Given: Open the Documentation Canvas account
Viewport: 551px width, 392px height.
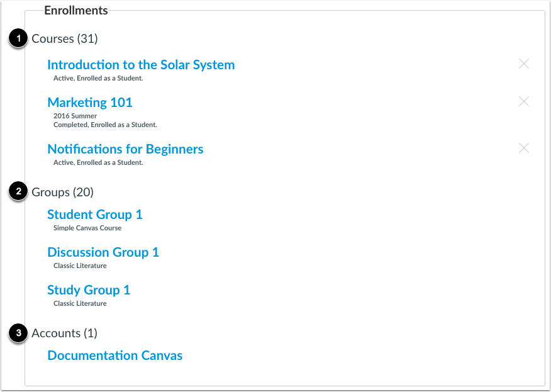Looking at the screenshot, I should coord(115,356).
